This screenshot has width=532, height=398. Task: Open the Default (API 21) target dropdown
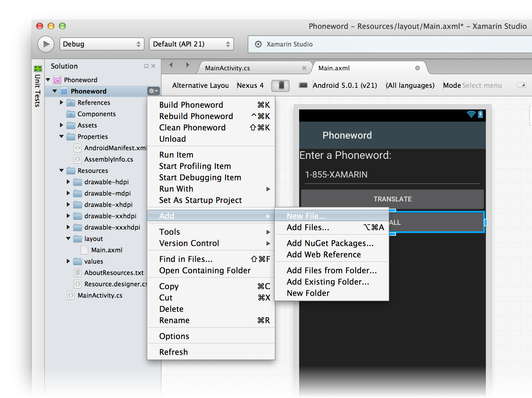tap(191, 44)
